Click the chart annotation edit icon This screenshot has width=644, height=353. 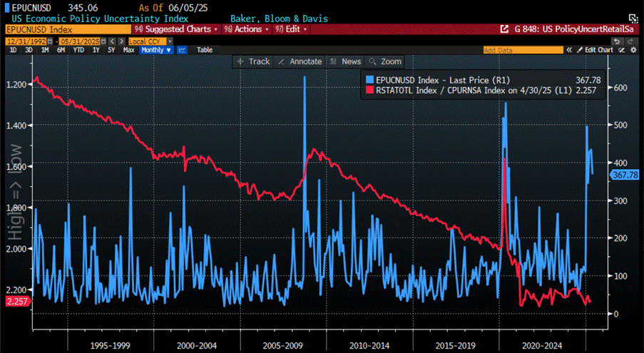(x=622, y=50)
